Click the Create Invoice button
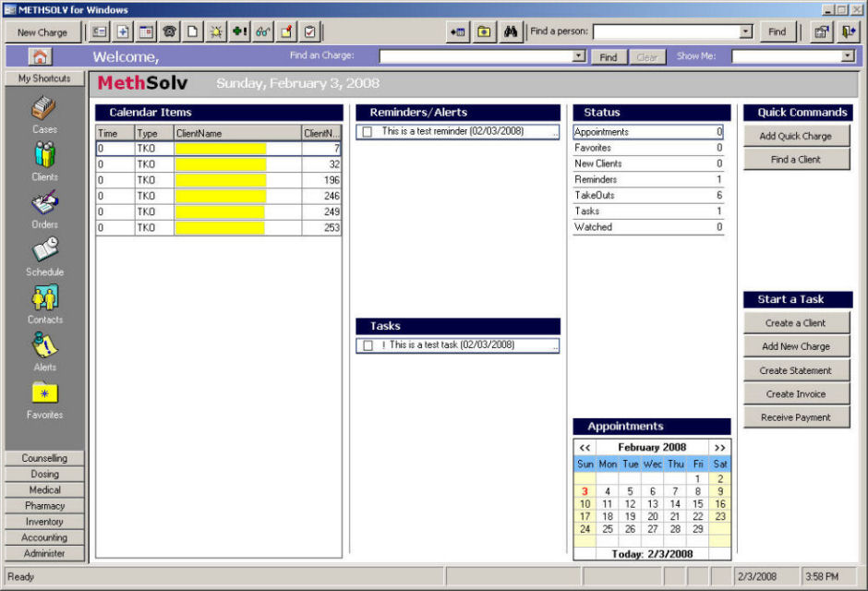This screenshot has width=868, height=591. click(x=795, y=394)
